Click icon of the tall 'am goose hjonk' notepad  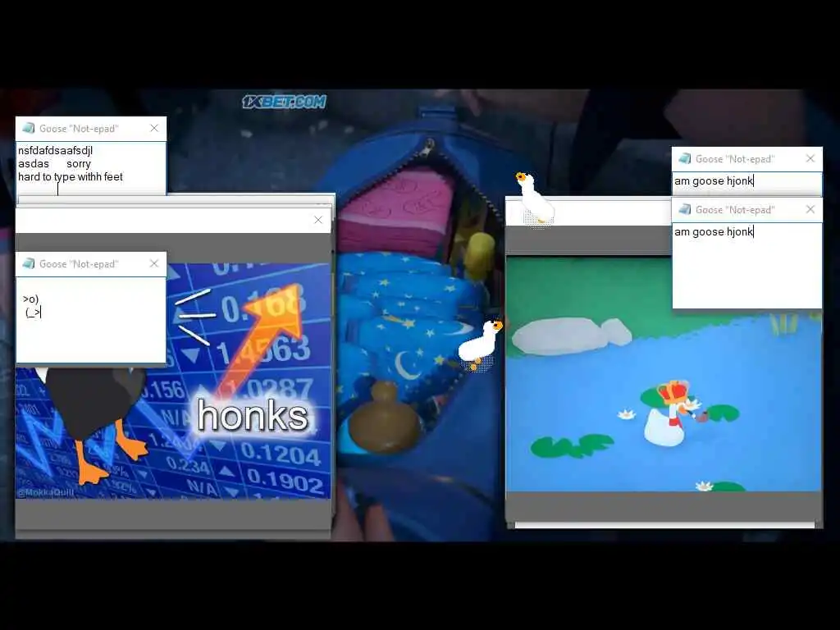click(685, 209)
